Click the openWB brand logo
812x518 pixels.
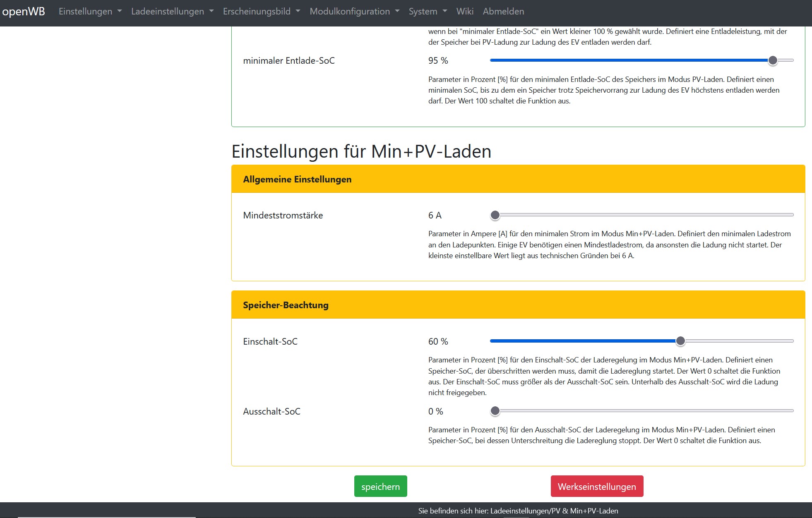point(24,12)
